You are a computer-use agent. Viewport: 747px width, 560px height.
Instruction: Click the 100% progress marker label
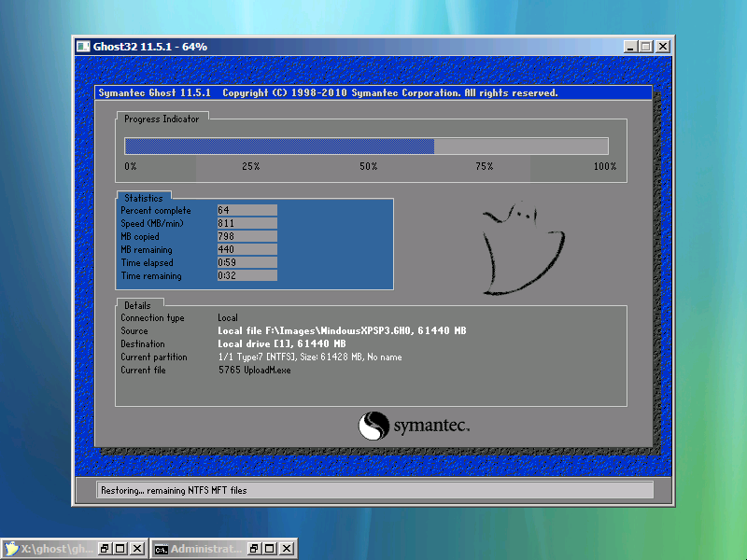point(605,167)
